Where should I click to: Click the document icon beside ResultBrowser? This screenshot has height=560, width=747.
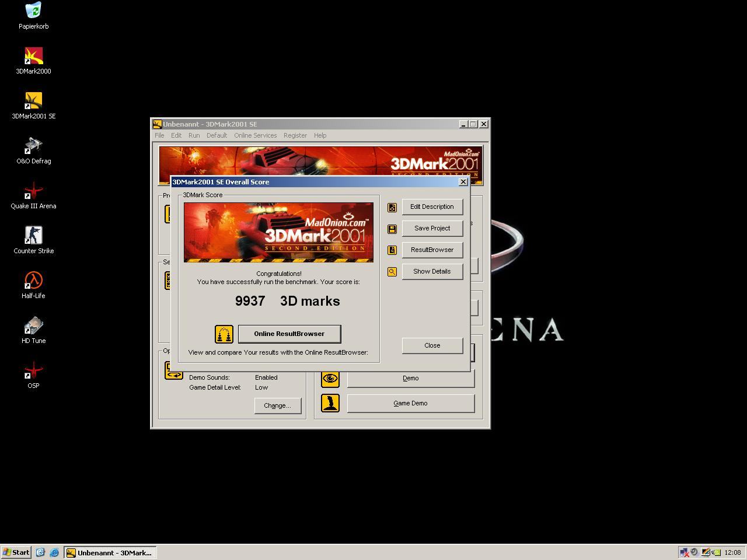(x=392, y=250)
